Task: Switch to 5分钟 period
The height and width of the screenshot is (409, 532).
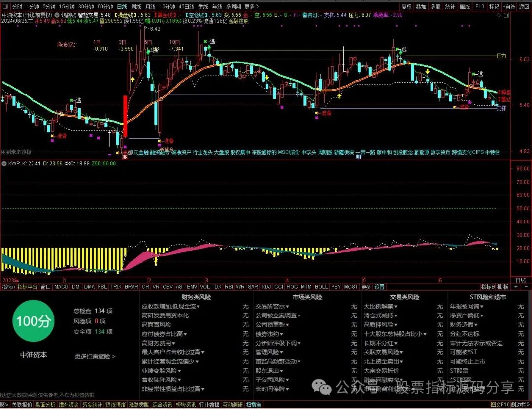Action: tap(49, 6)
